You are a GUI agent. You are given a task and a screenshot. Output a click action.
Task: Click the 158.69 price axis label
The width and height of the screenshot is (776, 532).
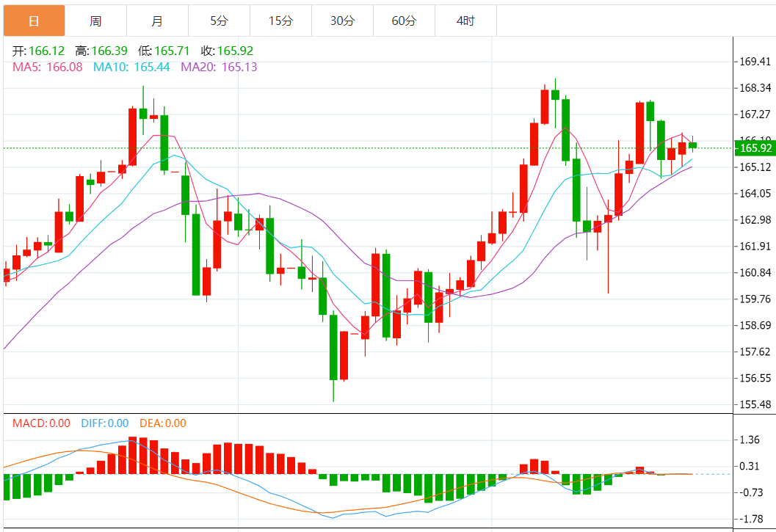[x=755, y=326]
